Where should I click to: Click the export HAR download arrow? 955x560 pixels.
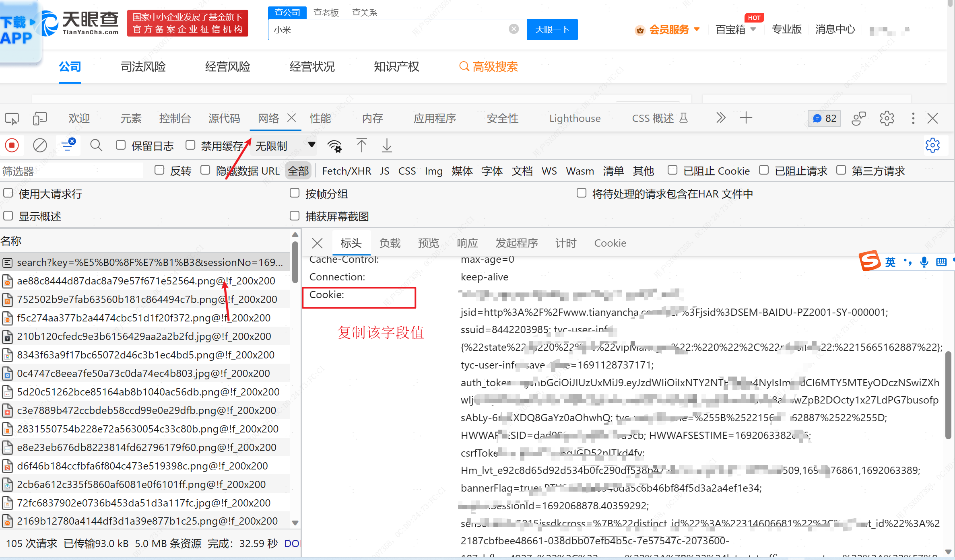coord(387,145)
